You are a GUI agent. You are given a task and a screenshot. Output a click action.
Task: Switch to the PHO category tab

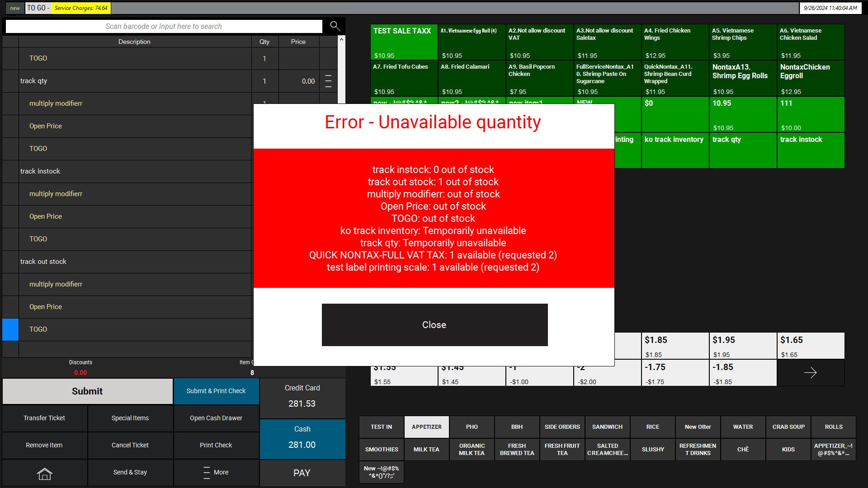pyautogui.click(x=472, y=427)
